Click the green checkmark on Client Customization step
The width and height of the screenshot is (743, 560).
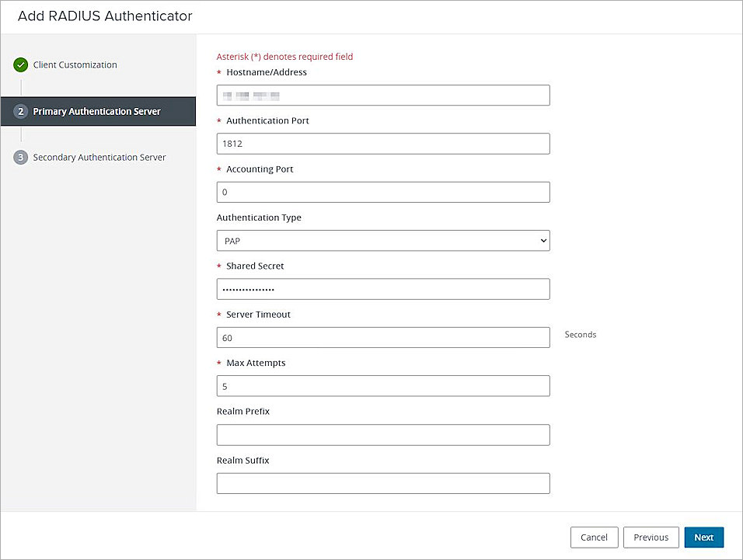coord(21,64)
